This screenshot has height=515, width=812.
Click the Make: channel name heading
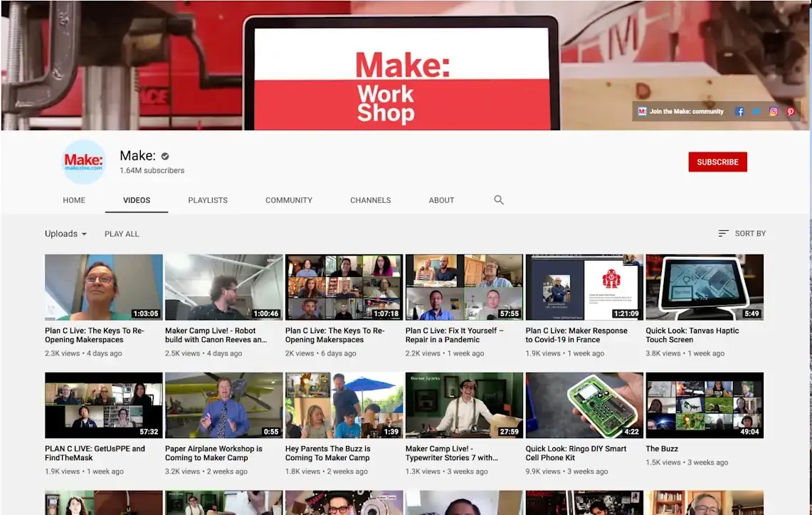tap(137, 155)
